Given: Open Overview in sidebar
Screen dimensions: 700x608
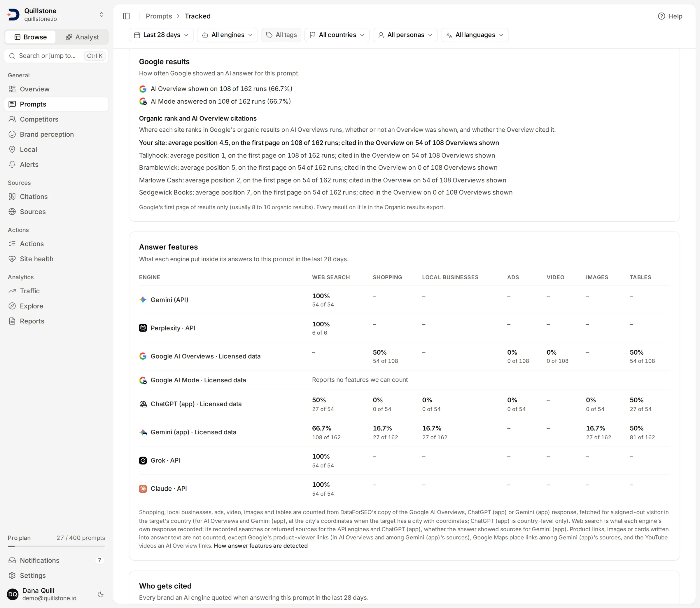Looking at the screenshot, I should pos(56,89).
